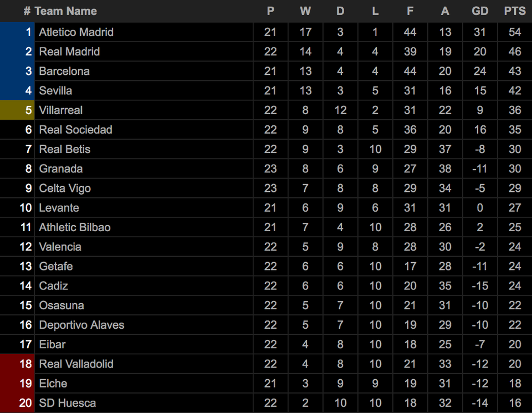Image resolution: width=532 pixels, height=413 pixels.
Task: Open the Atletico Madrid team link
Action: click(76, 32)
